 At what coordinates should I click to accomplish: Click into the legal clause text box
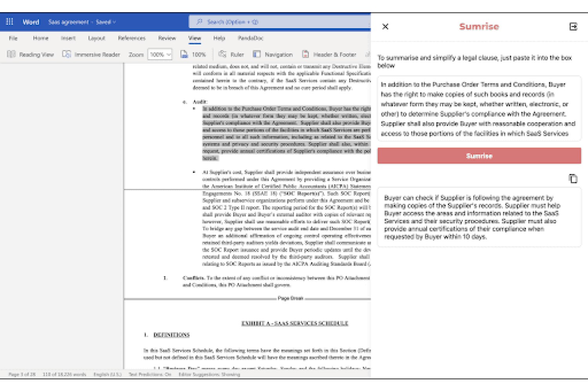click(x=479, y=109)
